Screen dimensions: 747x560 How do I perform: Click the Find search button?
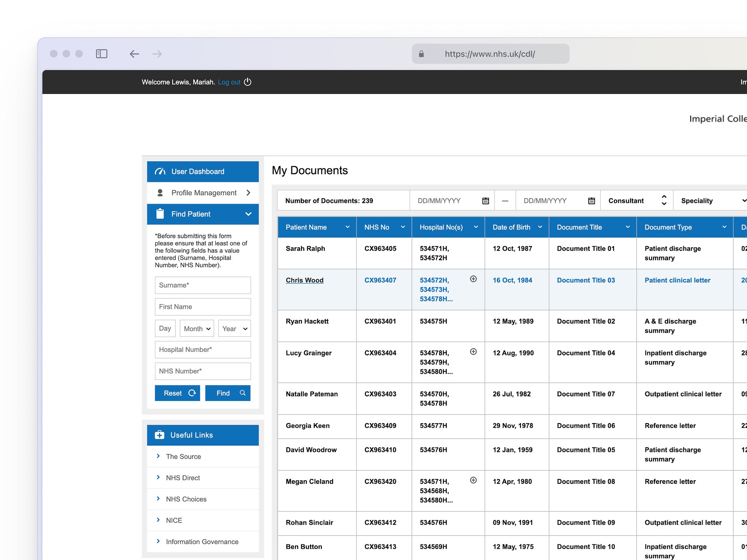pyautogui.click(x=228, y=393)
